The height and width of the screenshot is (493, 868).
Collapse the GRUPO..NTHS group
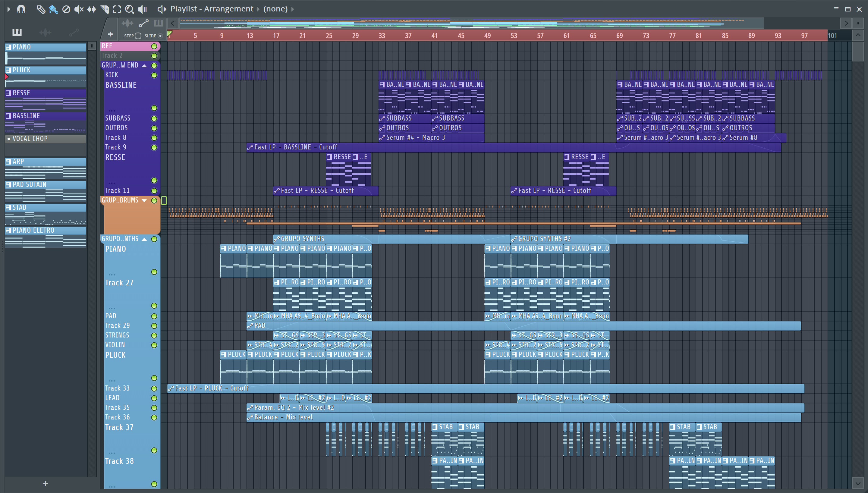144,239
